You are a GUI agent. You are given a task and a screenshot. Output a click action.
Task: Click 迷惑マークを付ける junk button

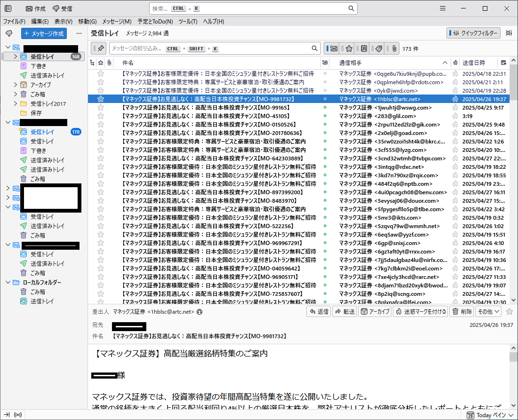point(421,311)
